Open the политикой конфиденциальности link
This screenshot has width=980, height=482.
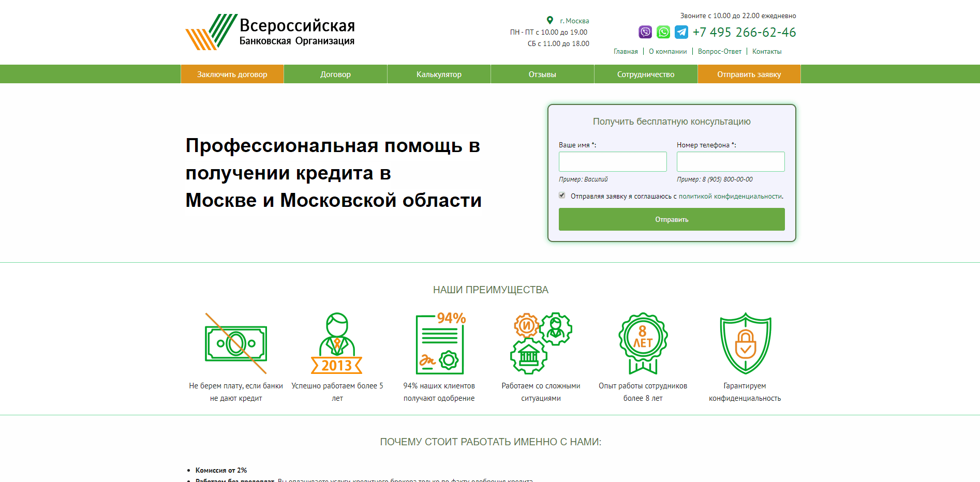pyautogui.click(x=732, y=197)
